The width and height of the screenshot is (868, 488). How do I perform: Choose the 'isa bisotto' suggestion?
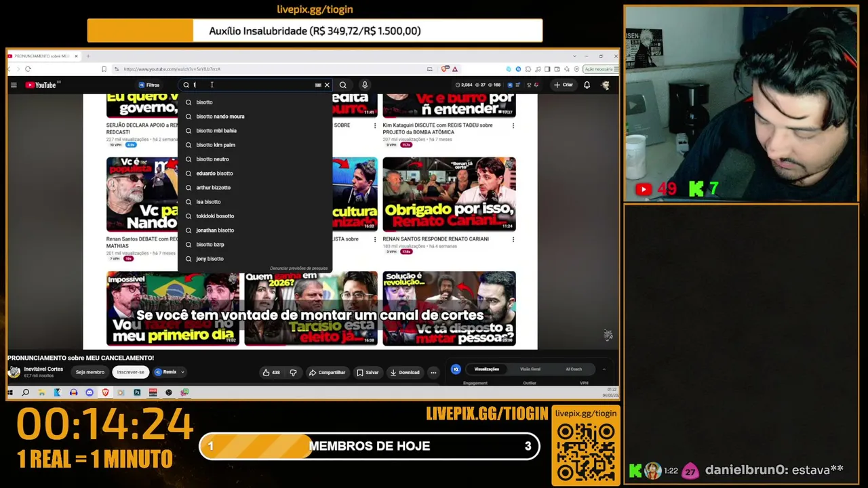click(x=254, y=202)
